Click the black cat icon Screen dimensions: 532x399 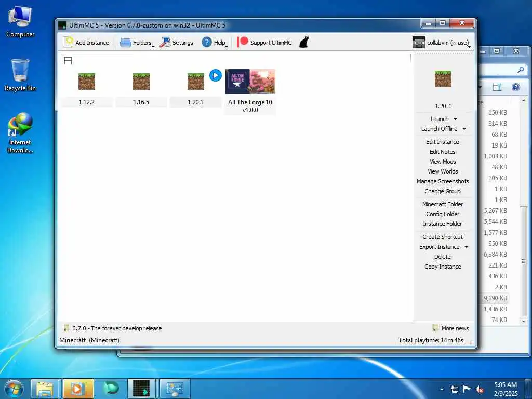point(304,43)
